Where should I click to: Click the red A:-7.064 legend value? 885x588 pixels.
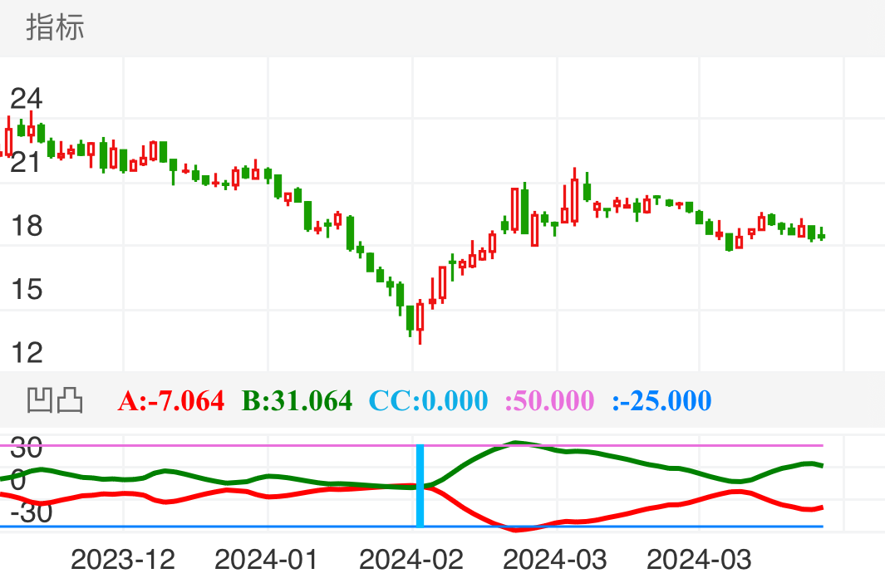pyautogui.click(x=171, y=401)
